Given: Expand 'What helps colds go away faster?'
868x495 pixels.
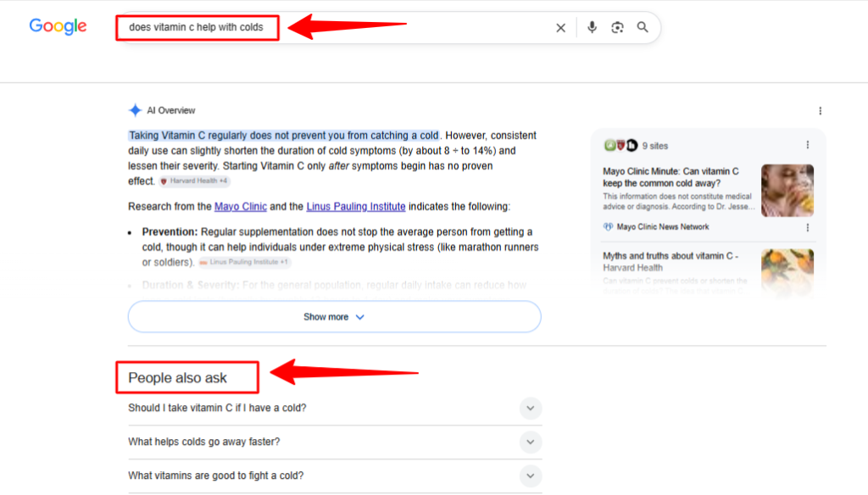Looking at the screenshot, I should tap(335, 442).
